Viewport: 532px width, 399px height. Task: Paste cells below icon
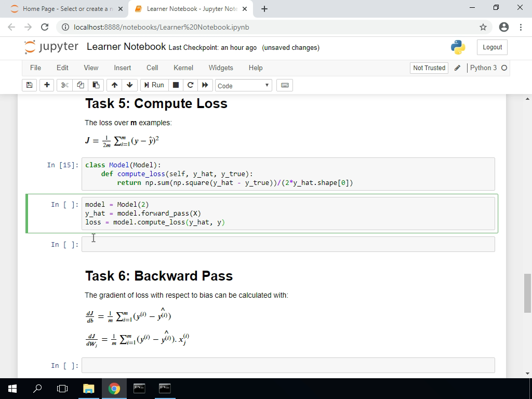96,85
